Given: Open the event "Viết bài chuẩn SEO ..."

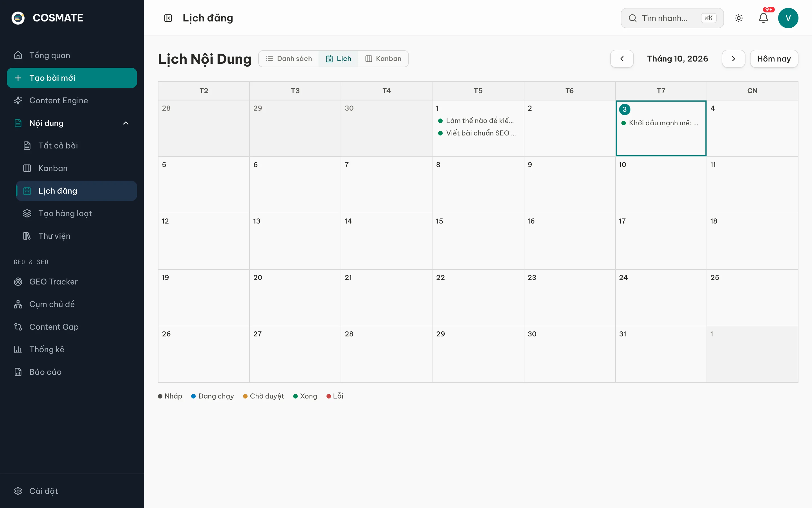Looking at the screenshot, I should point(478,133).
